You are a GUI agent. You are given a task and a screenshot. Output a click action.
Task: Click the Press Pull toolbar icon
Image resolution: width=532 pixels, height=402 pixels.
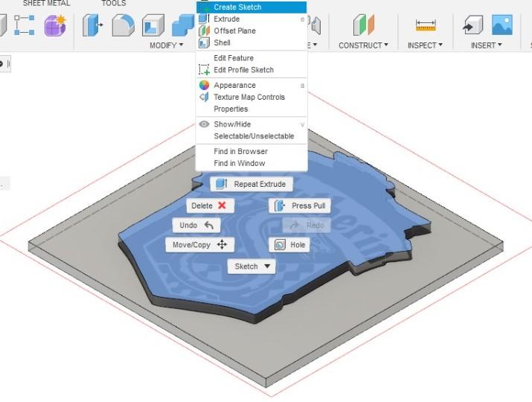point(92,25)
